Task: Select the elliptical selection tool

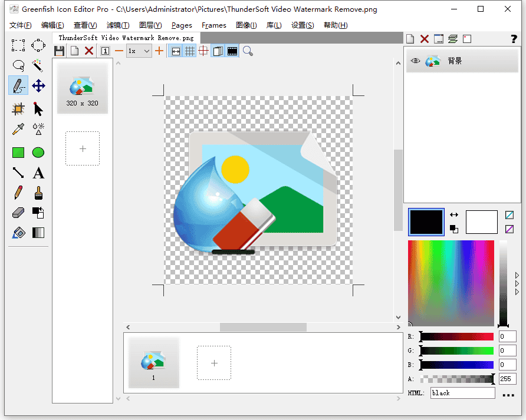Action: click(x=38, y=45)
